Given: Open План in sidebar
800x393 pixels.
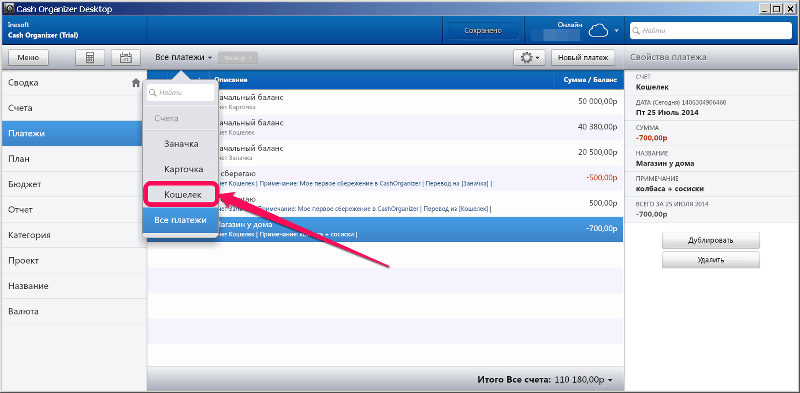Looking at the screenshot, I should [x=73, y=159].
